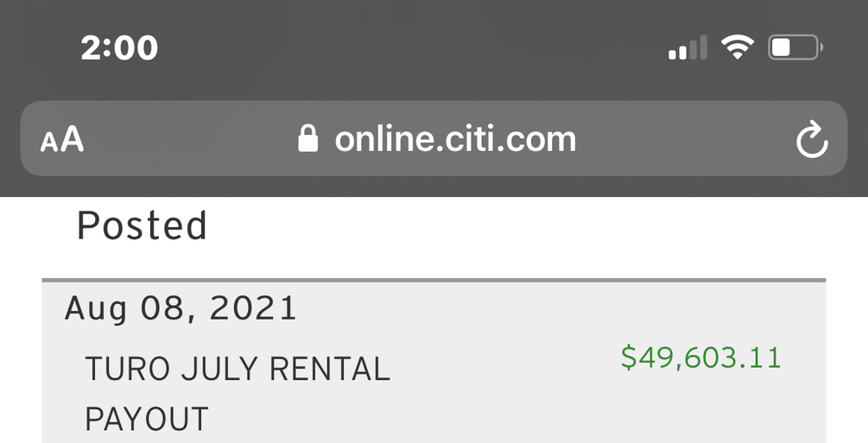Tap the Aug 08, 2021 date
This screenshot has height=443, width=868.
coord(181,308)
